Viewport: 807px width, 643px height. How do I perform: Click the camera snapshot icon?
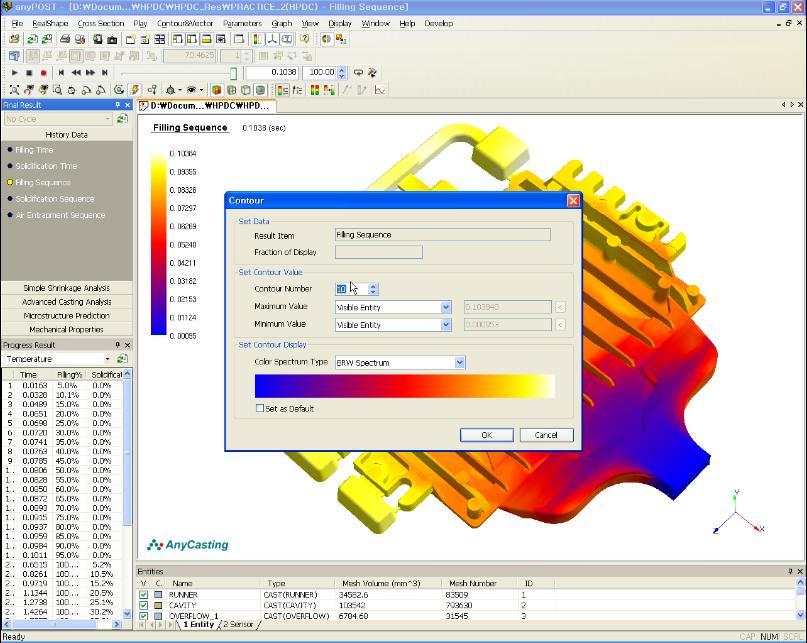click(x=112, y=39)
